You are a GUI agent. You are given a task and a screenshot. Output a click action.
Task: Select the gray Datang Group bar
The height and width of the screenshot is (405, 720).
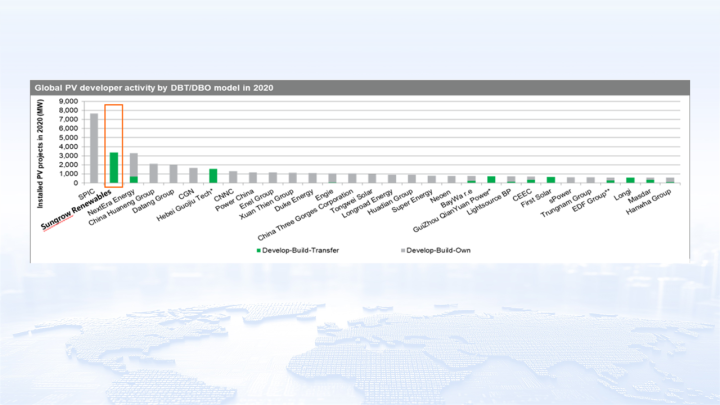[173, 174]
